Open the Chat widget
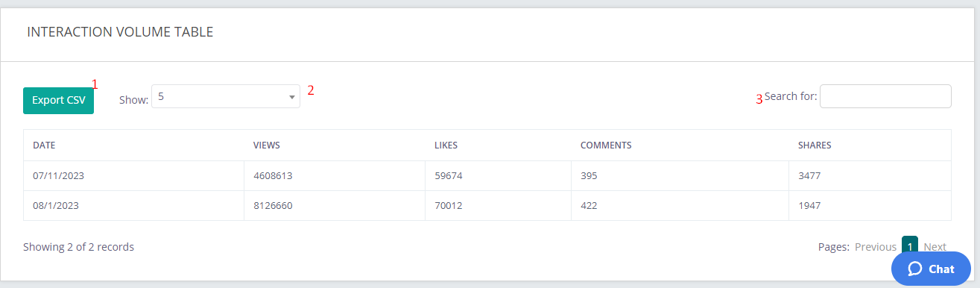The height and width of the screenshot is (288, 980). tap(931, 269)
